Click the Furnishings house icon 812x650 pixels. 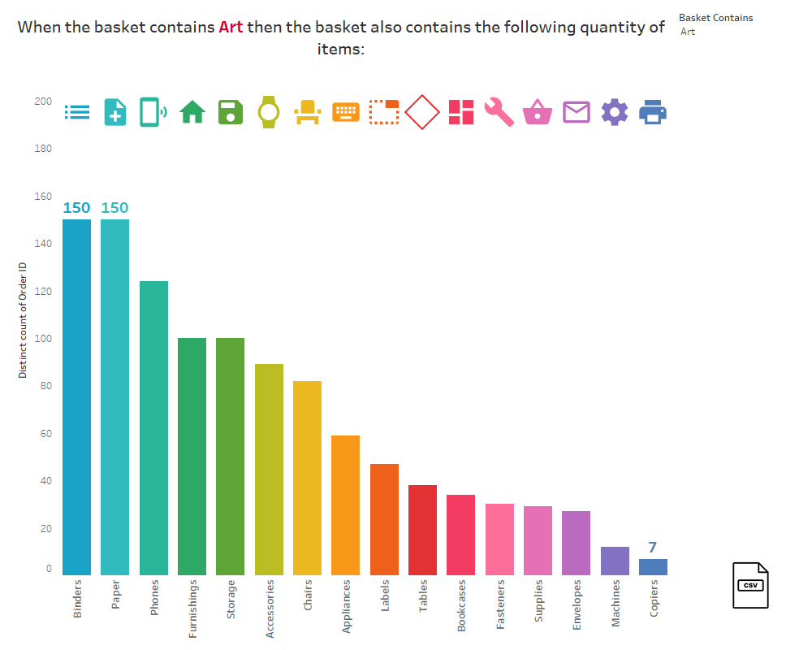(x=192, y=112)
